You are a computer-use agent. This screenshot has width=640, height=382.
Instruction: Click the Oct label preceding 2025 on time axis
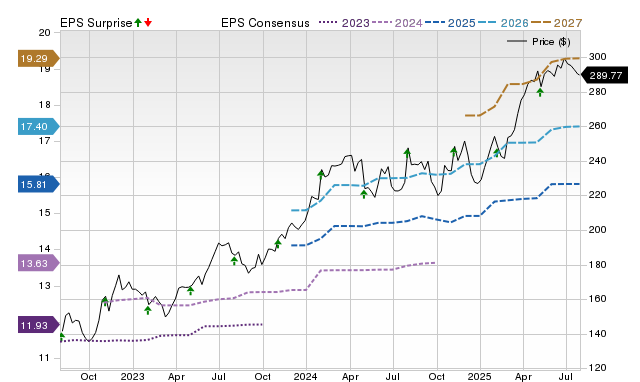436,376
